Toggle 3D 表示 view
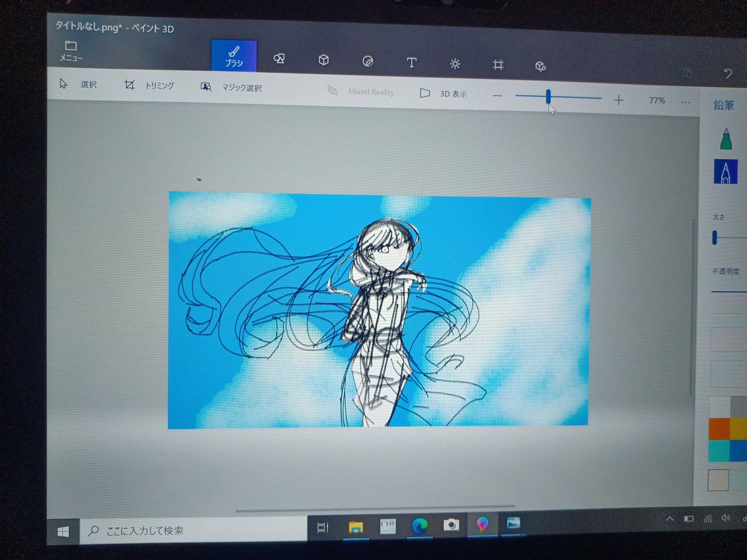 tap(443, 94)
